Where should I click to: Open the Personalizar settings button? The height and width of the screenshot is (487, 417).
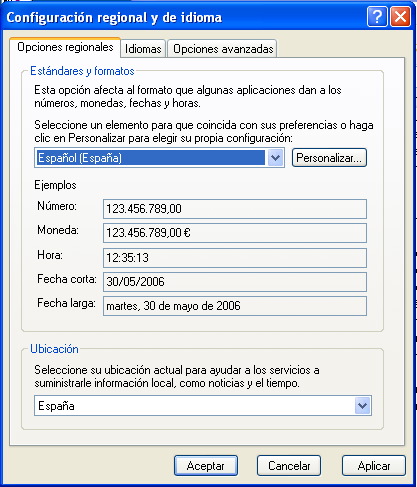tap(329, 158)
